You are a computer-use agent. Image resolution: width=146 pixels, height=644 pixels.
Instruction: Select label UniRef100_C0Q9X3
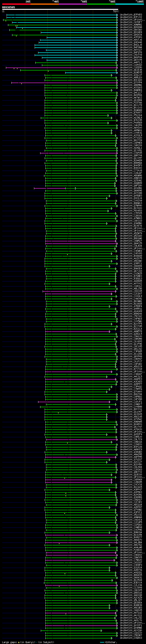coord(131,638)
